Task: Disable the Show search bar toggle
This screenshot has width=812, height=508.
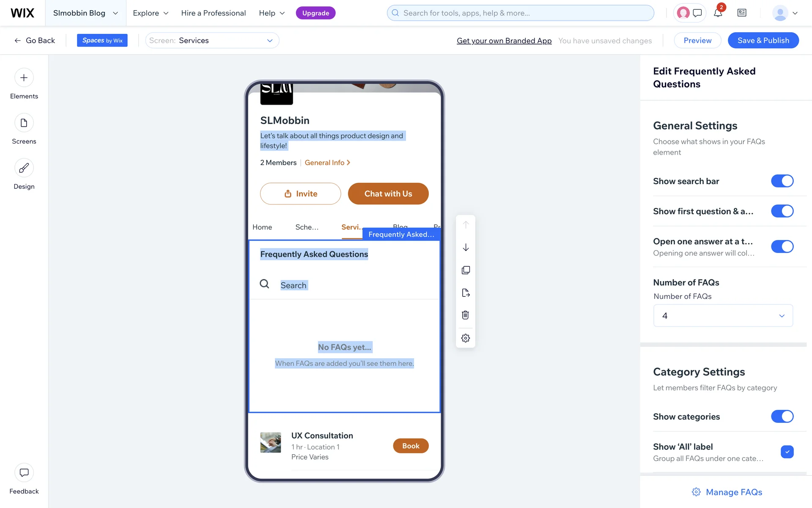Action: [782, 181]
